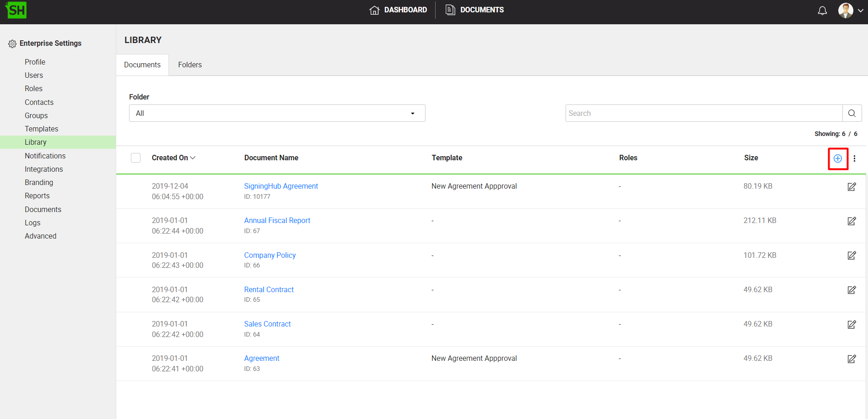Image resolution: width=868 pixels, height=419 pixels.
Task: Edit the SigningHub Agreement document
Action: (851, 187)
